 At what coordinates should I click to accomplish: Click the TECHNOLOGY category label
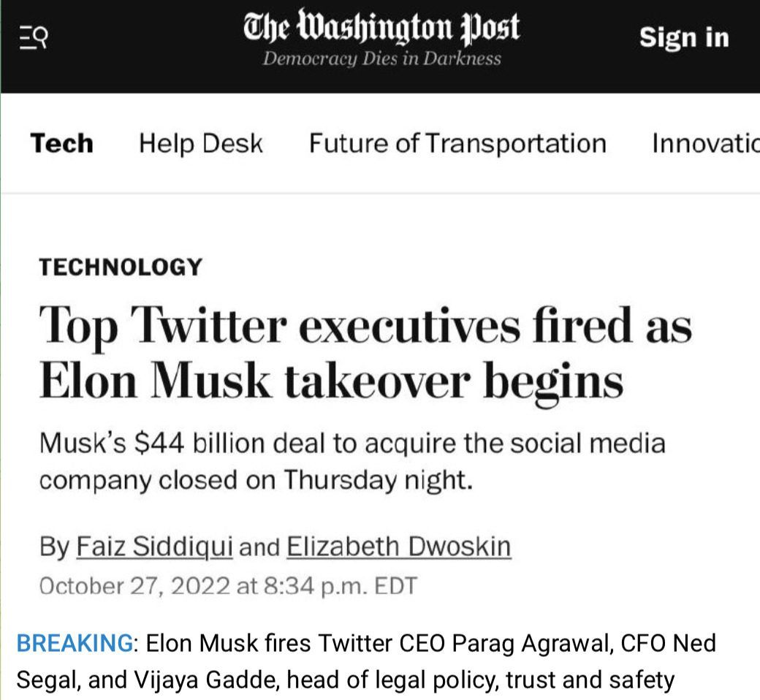pyautogui.click(x=120, y=267)
